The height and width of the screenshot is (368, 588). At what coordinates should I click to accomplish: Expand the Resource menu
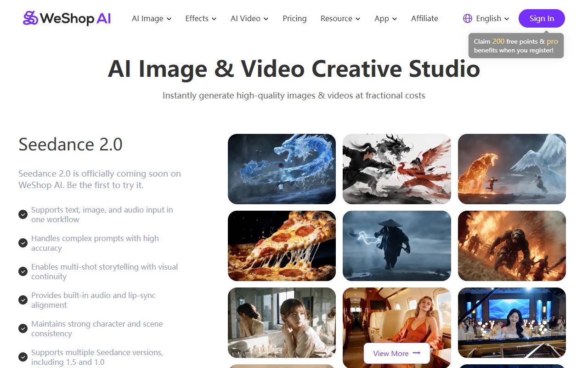click(340, 18)
